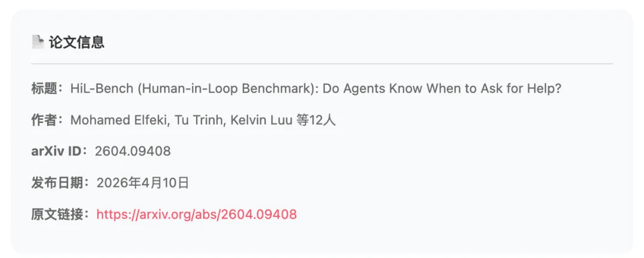
Task: Click 'Do Agents Know When to Ask for Help?'
Action: click(442, 89)
